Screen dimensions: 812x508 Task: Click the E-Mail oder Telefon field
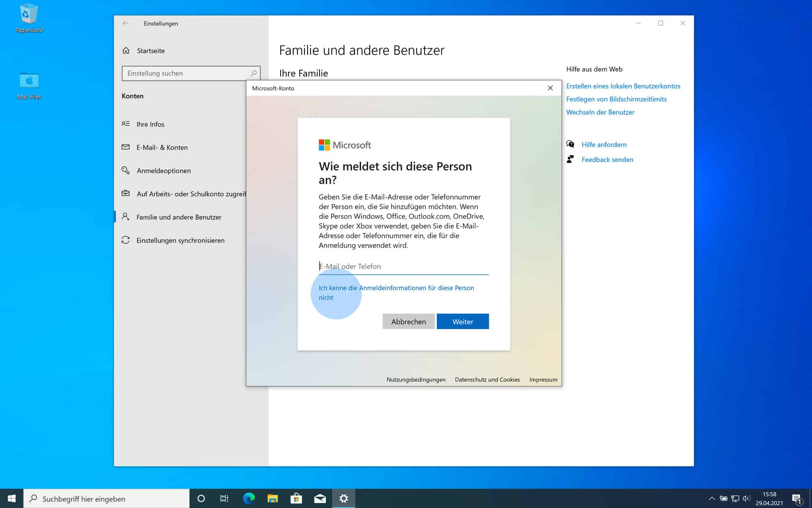[404, 267]
